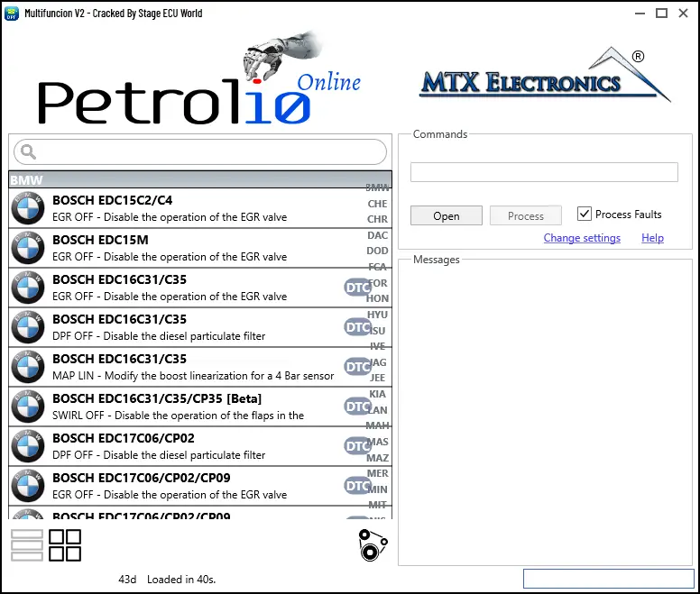Click DTC badge on EDC16C31/C35 EGR OFF

pyautogui.click(x=358, y=288)
